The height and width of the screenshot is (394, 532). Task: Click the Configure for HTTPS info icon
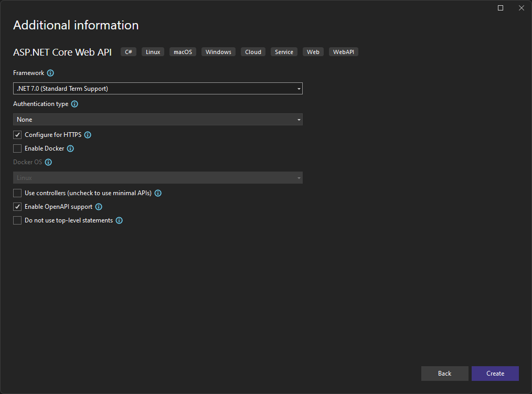pos(87,135)
